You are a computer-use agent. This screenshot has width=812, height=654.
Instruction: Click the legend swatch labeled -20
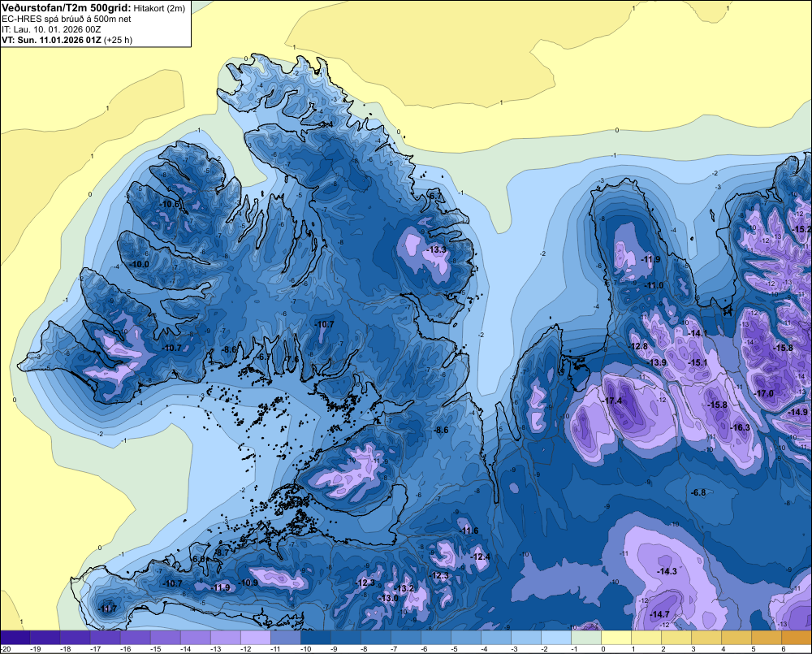[15, 638]
